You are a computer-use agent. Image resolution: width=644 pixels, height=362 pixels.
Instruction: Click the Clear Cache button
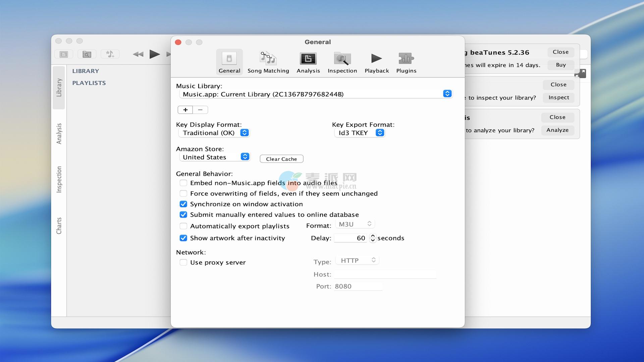[x=281, y=159]
